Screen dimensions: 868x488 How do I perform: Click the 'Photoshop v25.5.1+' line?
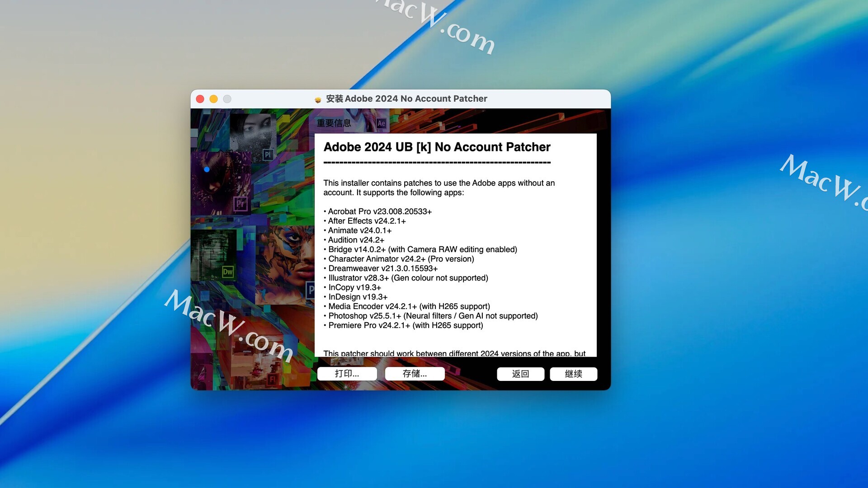point(430,316)
